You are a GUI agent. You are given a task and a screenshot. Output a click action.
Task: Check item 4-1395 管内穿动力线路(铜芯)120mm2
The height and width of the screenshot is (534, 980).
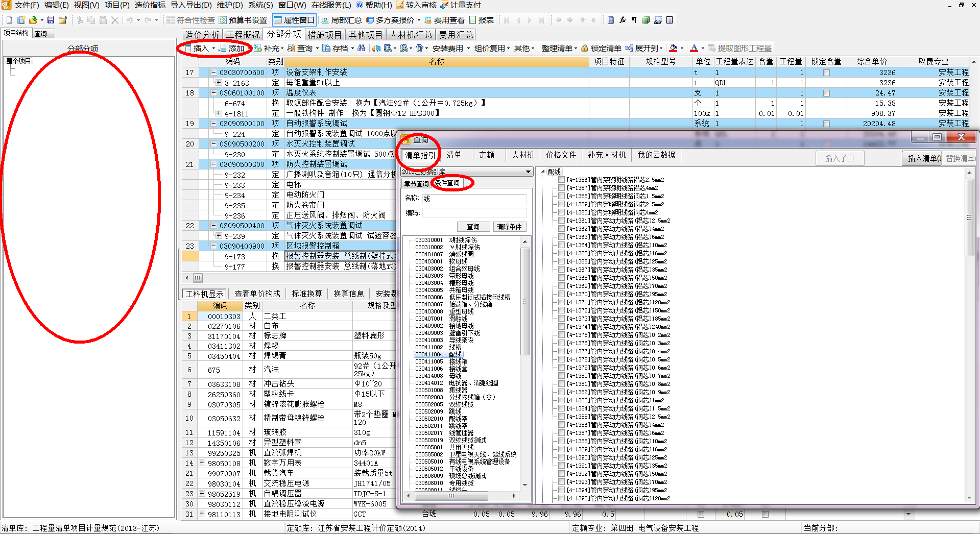click(562, 498)
